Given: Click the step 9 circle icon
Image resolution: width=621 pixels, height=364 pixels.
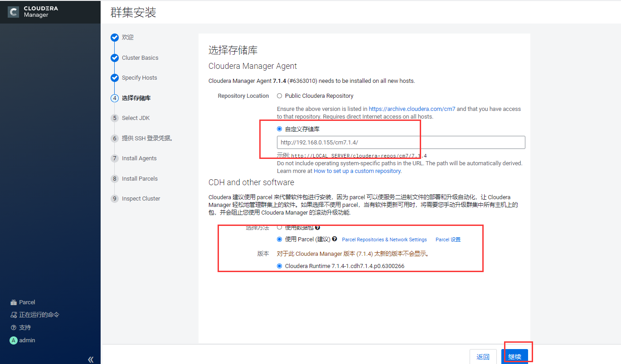Looking at the screenshot, I should click(x=115, y=199).
